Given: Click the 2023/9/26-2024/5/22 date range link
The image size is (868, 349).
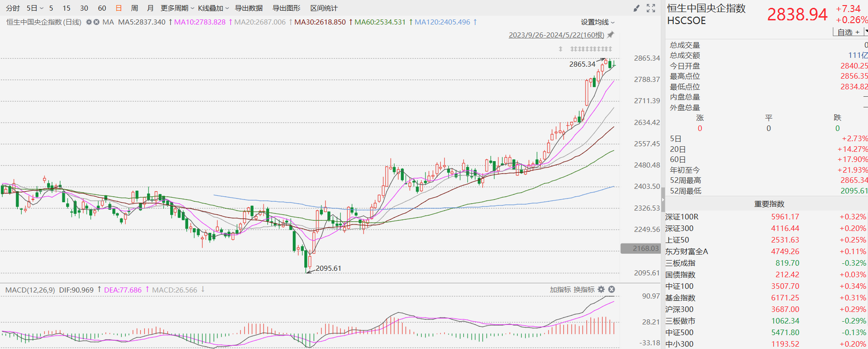Looking at the screenshot, I should (x=556, y=35).
